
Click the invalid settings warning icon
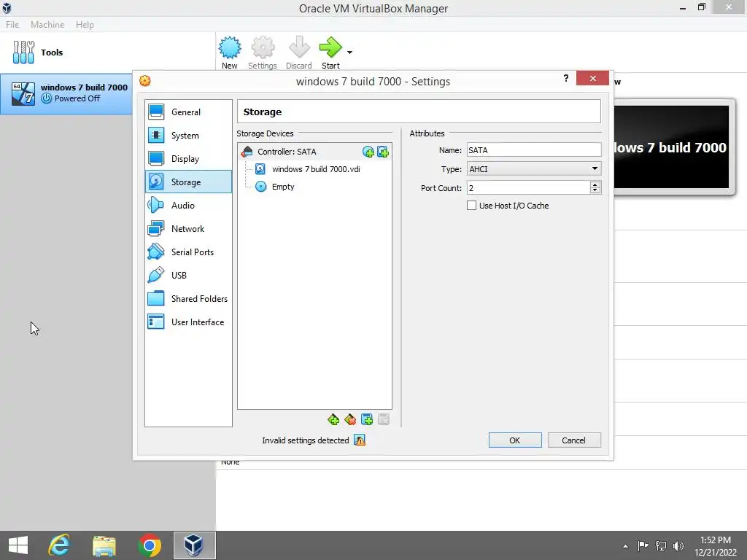point(360,440)
